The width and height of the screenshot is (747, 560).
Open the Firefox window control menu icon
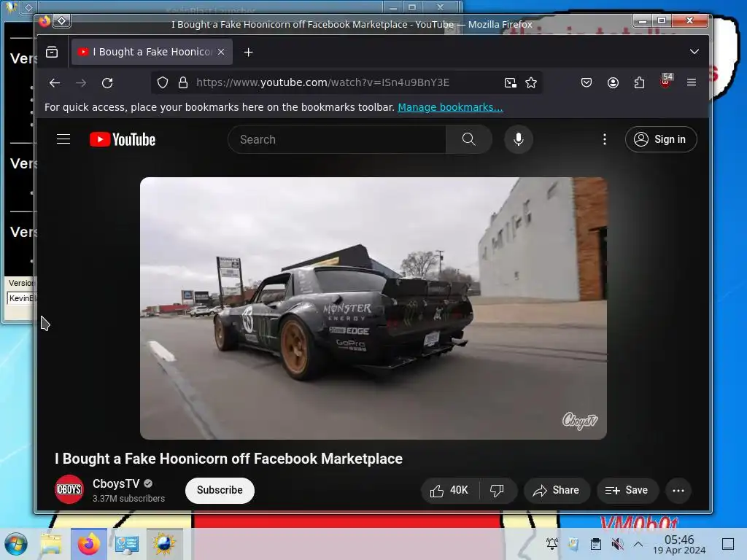coord(61,20)
